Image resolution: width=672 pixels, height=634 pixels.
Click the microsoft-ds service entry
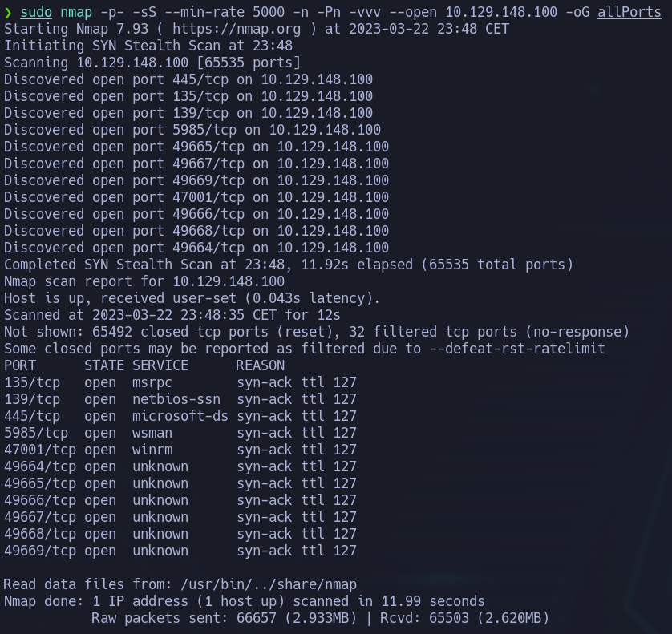(x=180, y=416)
